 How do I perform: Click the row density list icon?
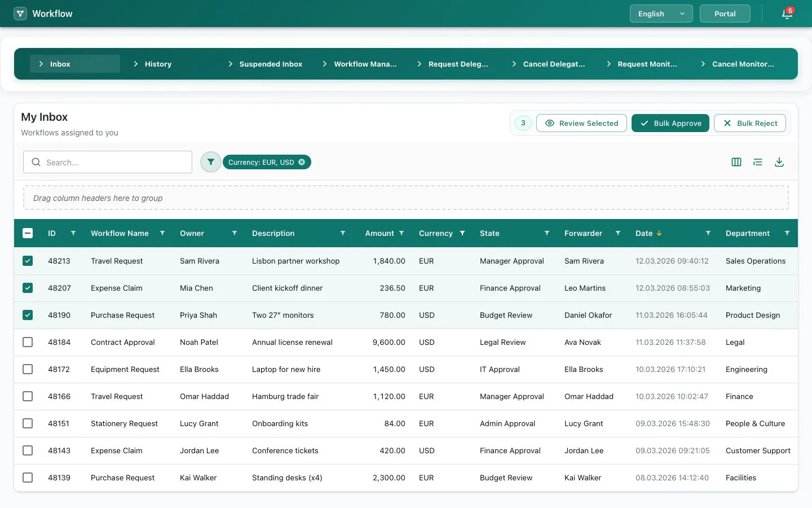click(758, 162)
